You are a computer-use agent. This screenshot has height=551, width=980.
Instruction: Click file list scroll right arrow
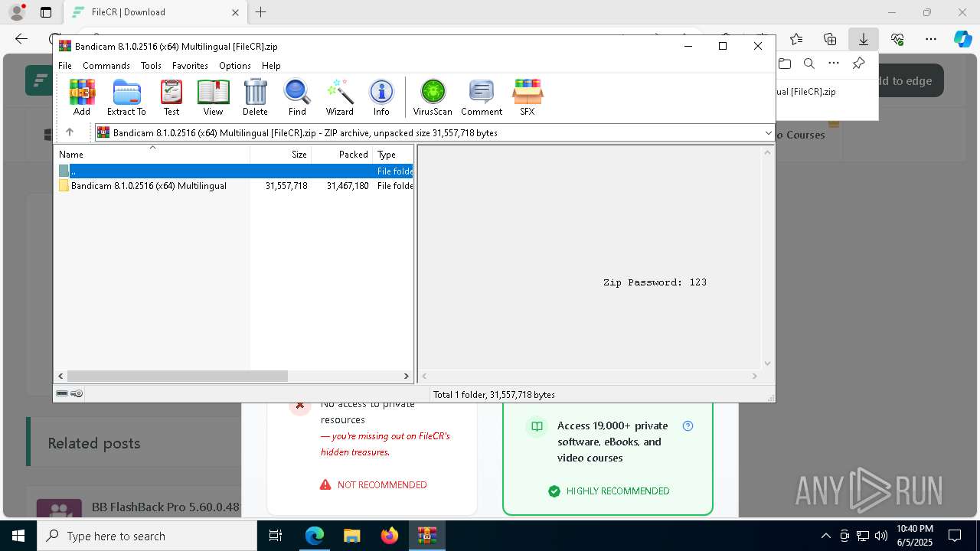(x=407, y=376)
